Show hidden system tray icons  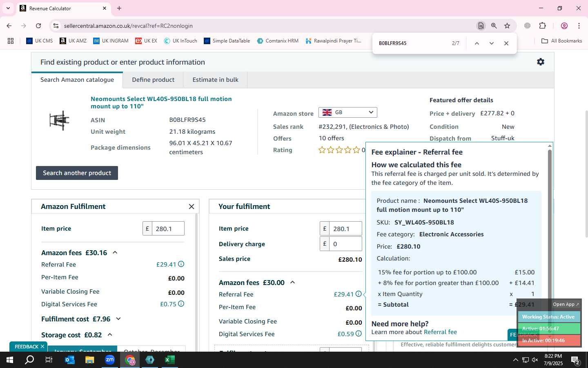pos(515,360)
